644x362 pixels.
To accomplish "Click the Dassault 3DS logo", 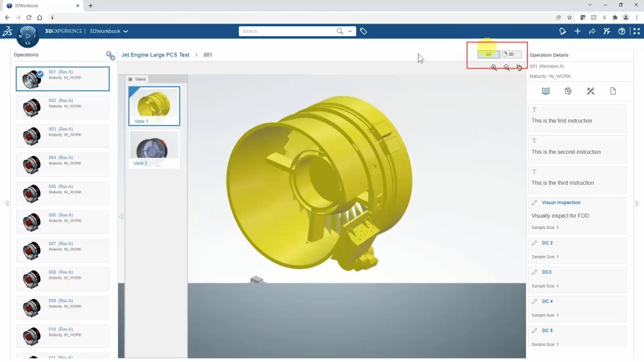I will [7, 32].
